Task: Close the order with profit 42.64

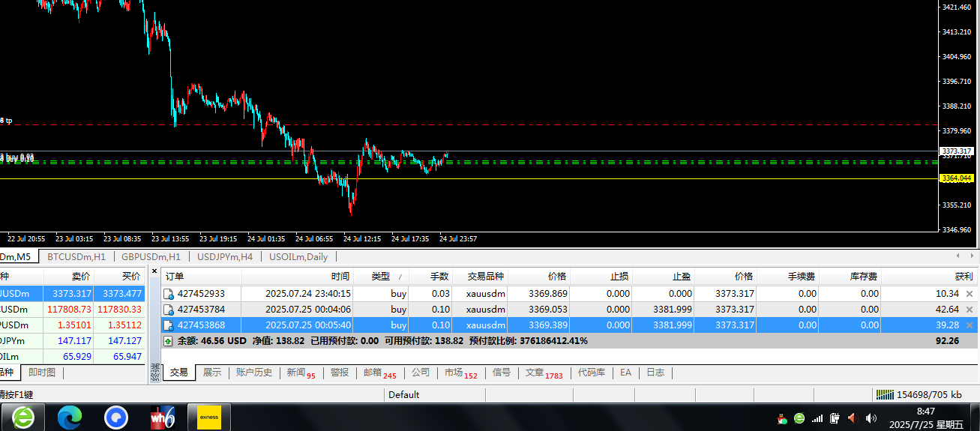Action: tap(970, 310)
